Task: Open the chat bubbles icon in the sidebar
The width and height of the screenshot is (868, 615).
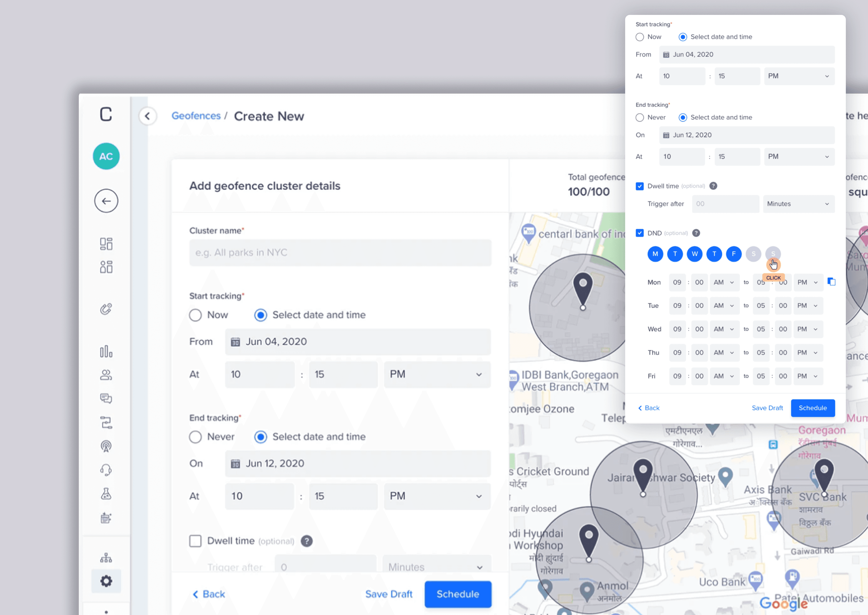Action: pos(106,398)
